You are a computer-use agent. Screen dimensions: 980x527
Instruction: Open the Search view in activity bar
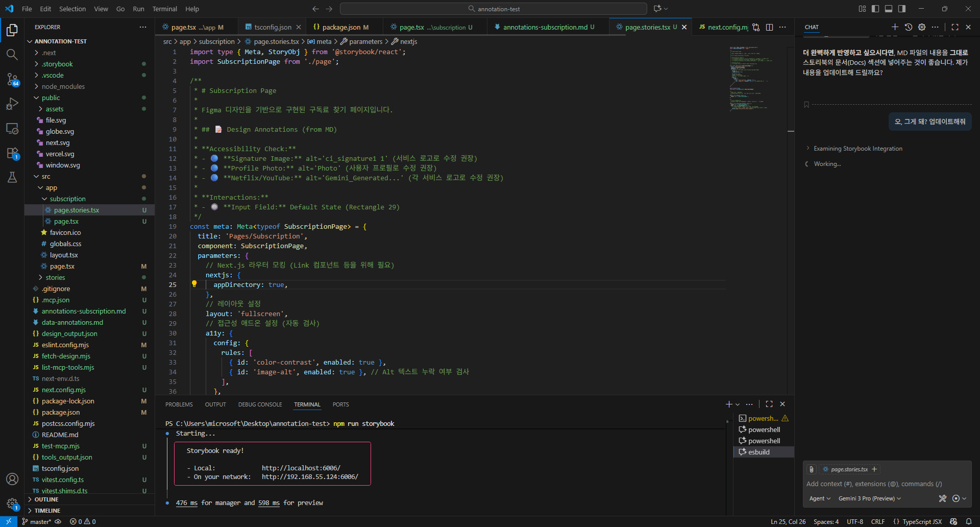coord(12,54)
